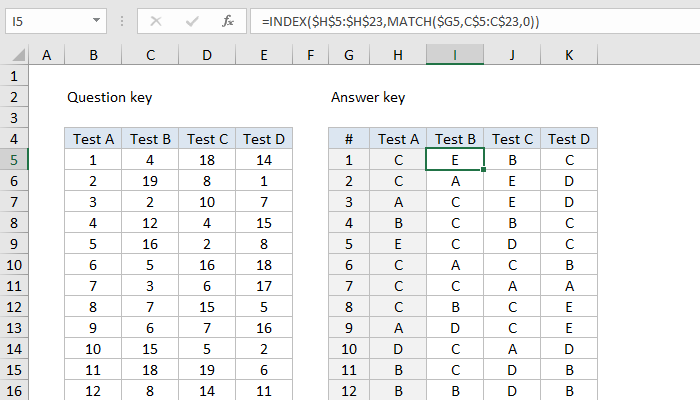Select column E header
The height and width of the screenshot is (400, 700).
coord(264,55)
